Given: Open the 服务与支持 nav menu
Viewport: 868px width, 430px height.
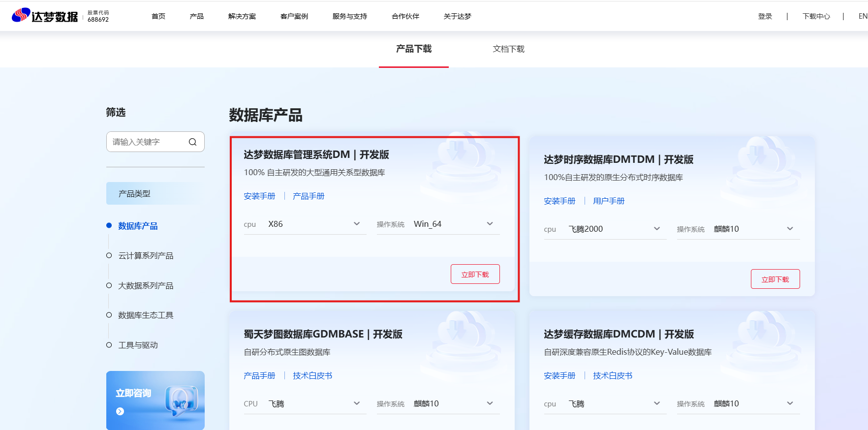Looking at the screenshot, I should 350,16.
